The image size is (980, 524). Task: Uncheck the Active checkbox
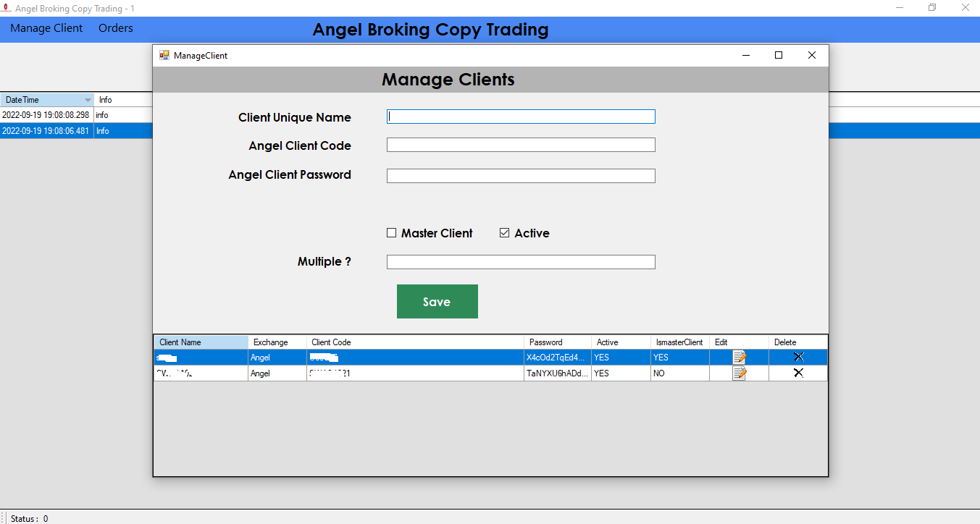click(505, 233)
